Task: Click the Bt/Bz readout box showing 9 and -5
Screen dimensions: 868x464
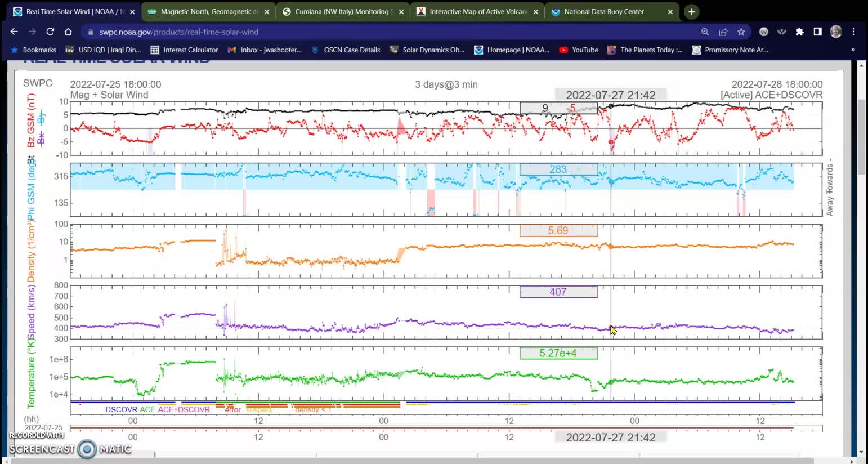Action: click(558, 108)
